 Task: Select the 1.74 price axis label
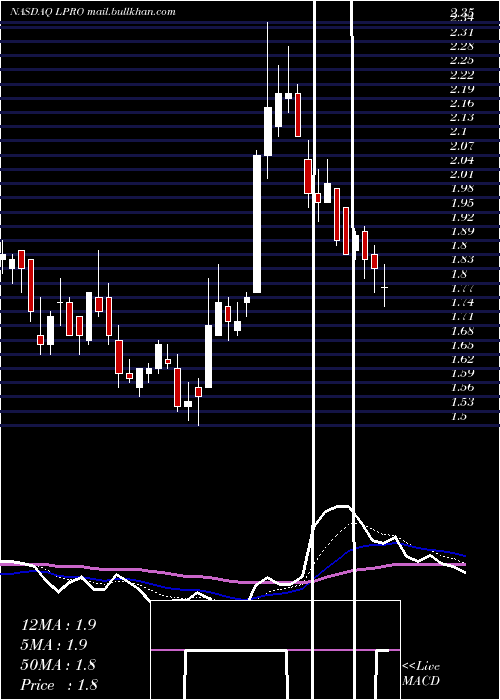(462, 302)
